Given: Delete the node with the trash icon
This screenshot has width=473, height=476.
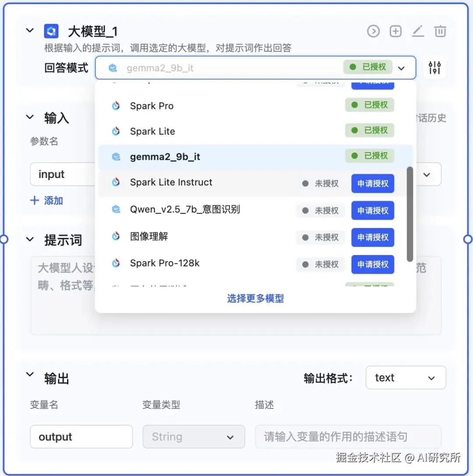Looking at the screenshot, I should pyautogui.click(x=440, y=31).
